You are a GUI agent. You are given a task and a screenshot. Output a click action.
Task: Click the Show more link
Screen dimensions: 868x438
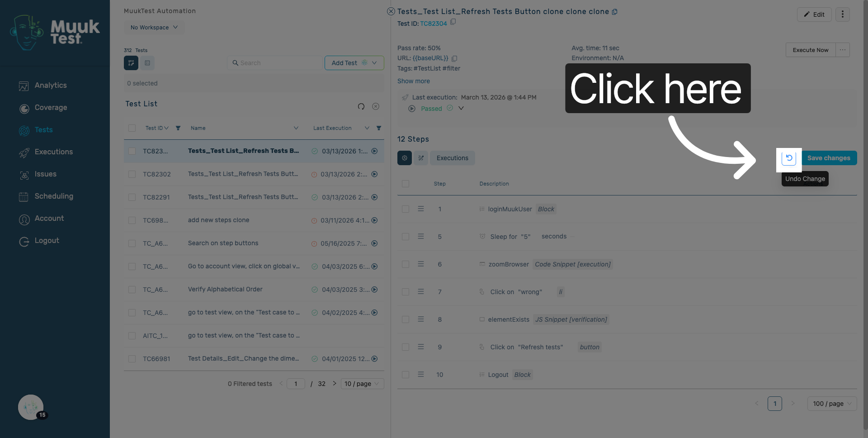(x=414, y=81)
